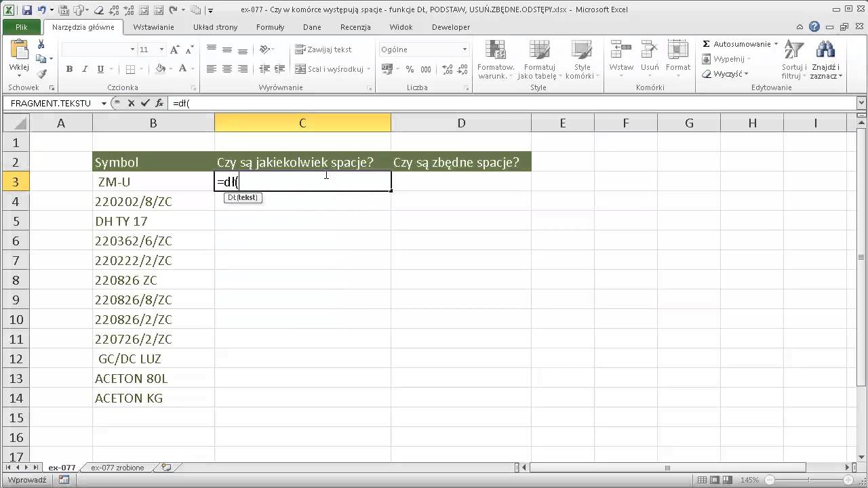Open Cell Styles (Style komórki)
Screen dimensions: 868x488
582,60
